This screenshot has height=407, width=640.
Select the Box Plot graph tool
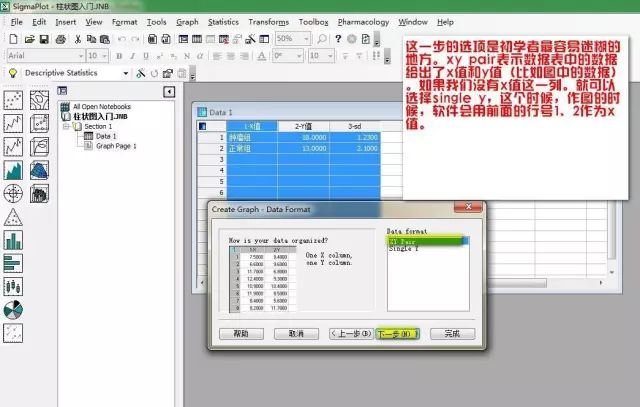click(x=13, y=287)
